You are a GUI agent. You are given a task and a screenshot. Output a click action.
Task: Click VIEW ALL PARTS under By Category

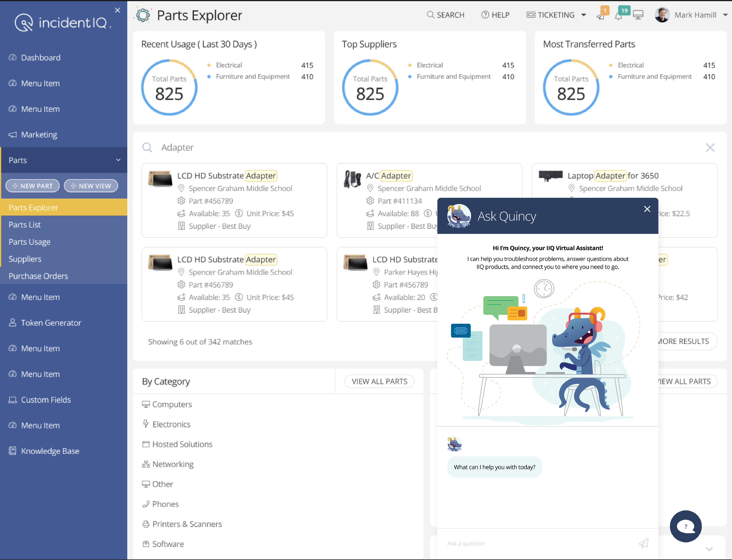coord(379,381)
